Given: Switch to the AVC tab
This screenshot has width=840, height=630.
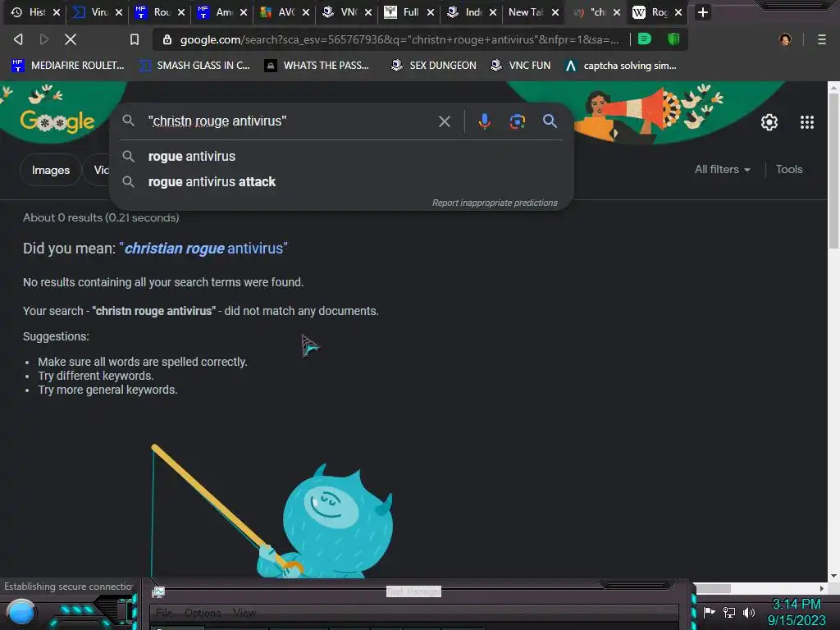Looking at the screenshot, I should 279,11.
